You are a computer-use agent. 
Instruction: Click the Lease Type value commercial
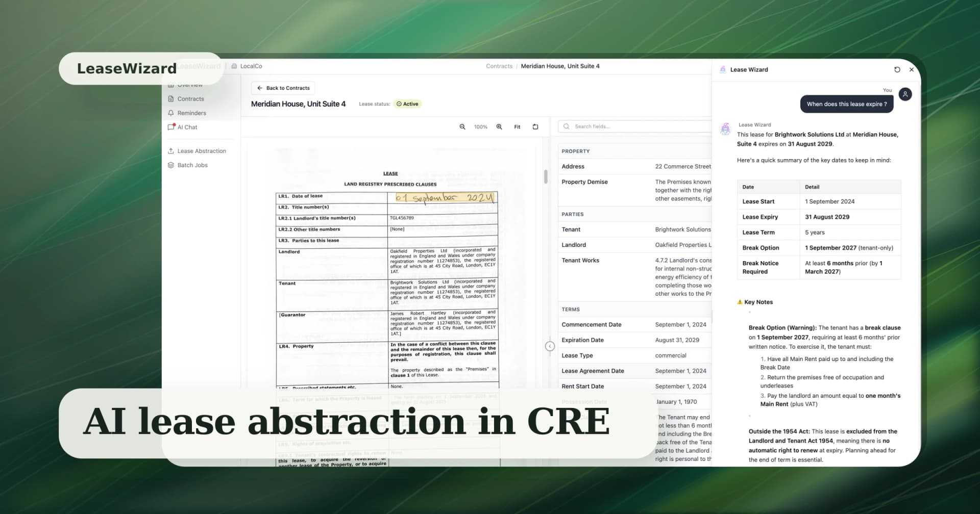click(x=671, y=355)
